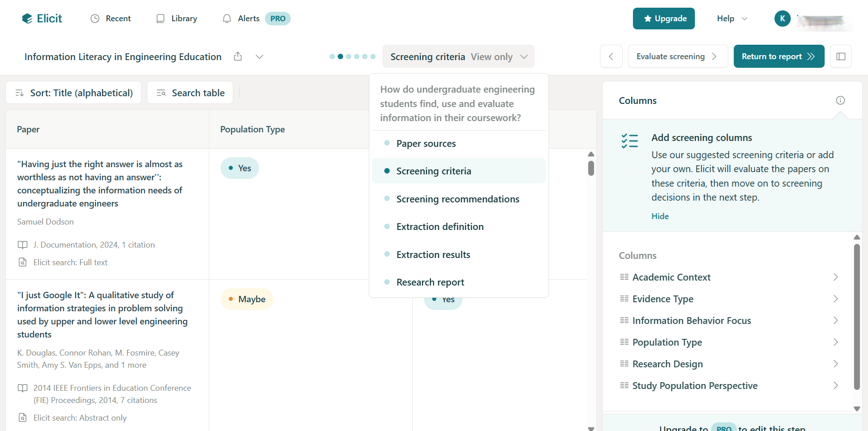Screen dimensions: 868x431
Task: Click the book icon on the J. Documentation citation
Action: coord(23,244)
